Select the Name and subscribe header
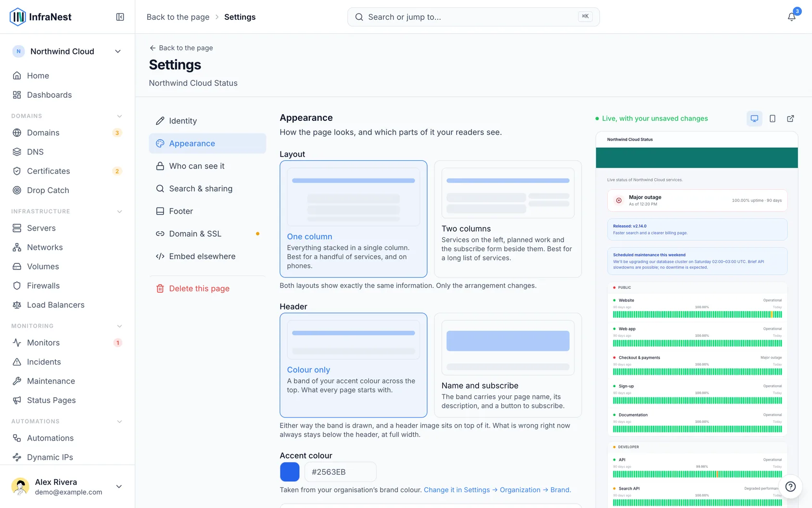This screenshot has height=508, width=812. [508, 365]
